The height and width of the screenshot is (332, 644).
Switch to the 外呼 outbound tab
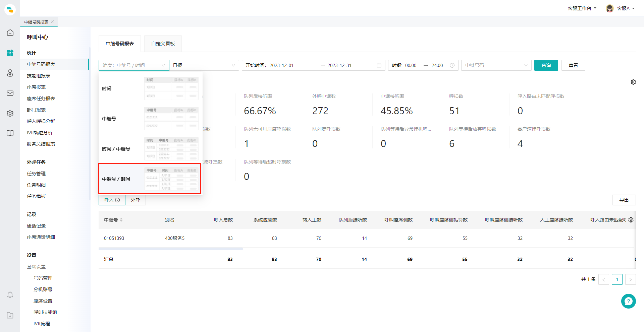136,200
